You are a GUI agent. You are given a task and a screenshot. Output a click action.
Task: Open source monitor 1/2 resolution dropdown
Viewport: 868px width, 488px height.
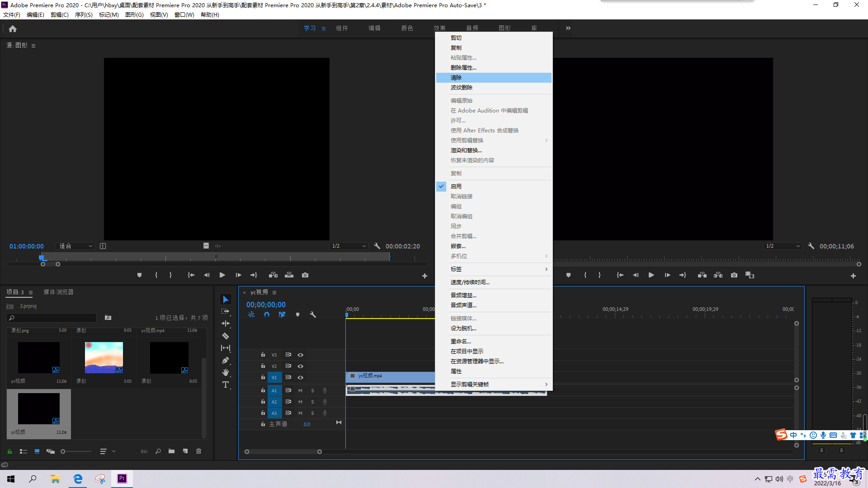(x=348, y=246)
